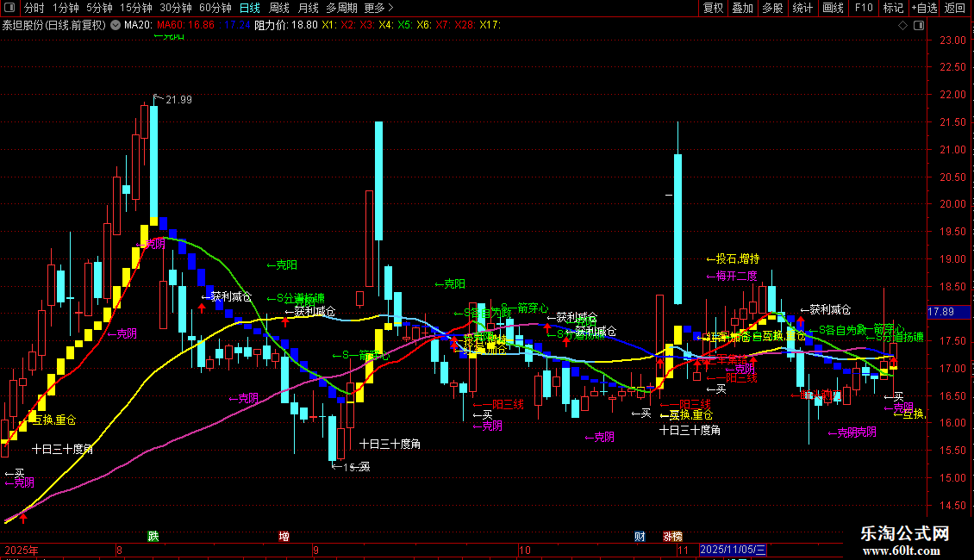Open the indicator dropdown beside 泰坦股份 title
974x560 pixels.
pyautogui.click(x=116, y=25)
